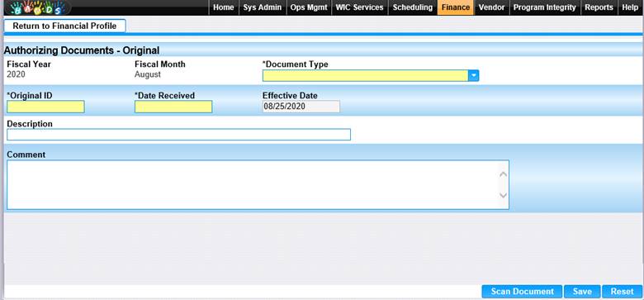Image resolution: width=644 pixels, height=300 pixels.
Task: Click the Effective Date field 08/25/2020
Action: pyautogui.click(x=301, y=107)
